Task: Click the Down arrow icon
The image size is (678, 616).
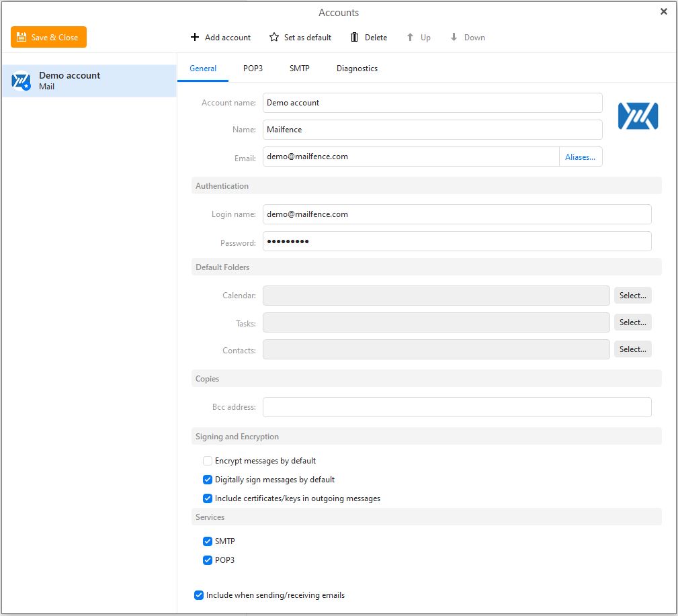Action: [x=454, y=37]
